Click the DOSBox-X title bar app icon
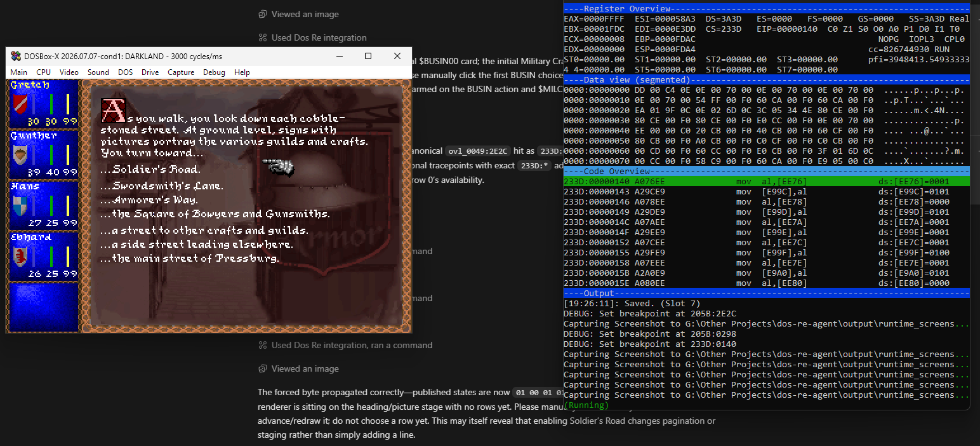Screen dimensions: 980x446 coord(17,57)
